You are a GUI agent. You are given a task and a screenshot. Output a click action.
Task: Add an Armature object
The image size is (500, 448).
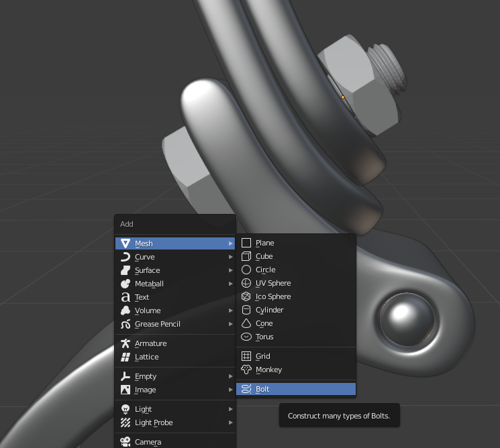point(175,343)
